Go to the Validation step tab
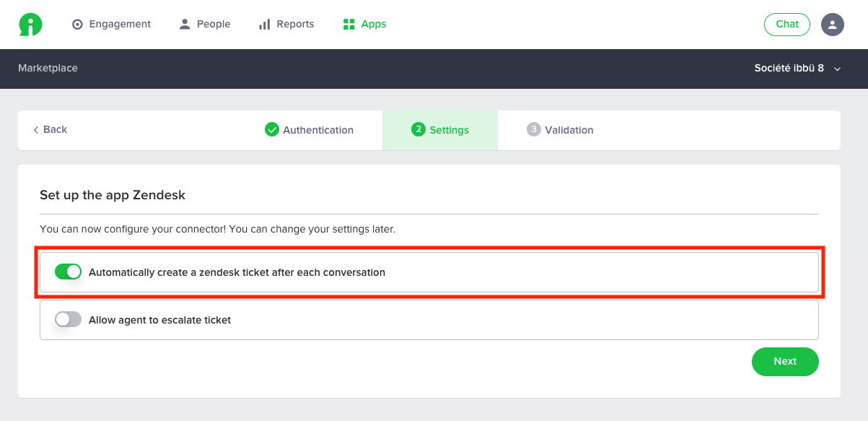The width and height of the screenshot is (868, 421). tap(560, 130)
